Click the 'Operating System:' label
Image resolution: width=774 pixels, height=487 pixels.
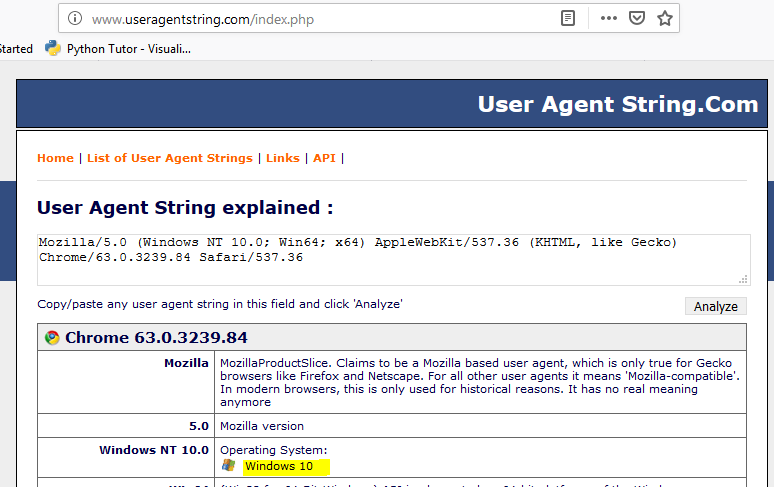point(273,450)
